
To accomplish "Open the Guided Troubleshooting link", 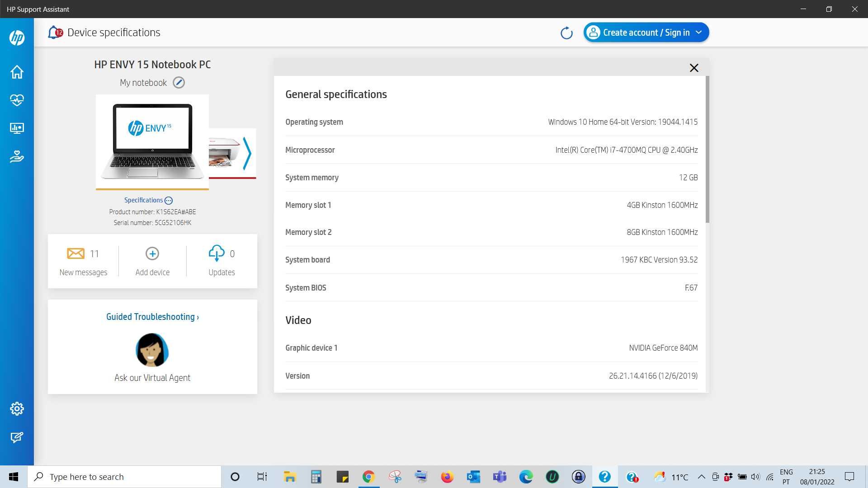I will [152, 317].
